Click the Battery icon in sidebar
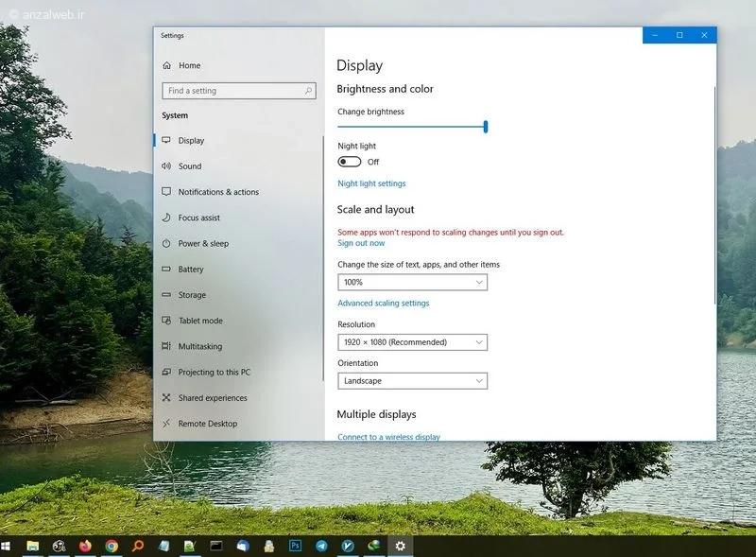The width and height of the screenshot is (756, 557). [166, 269]
